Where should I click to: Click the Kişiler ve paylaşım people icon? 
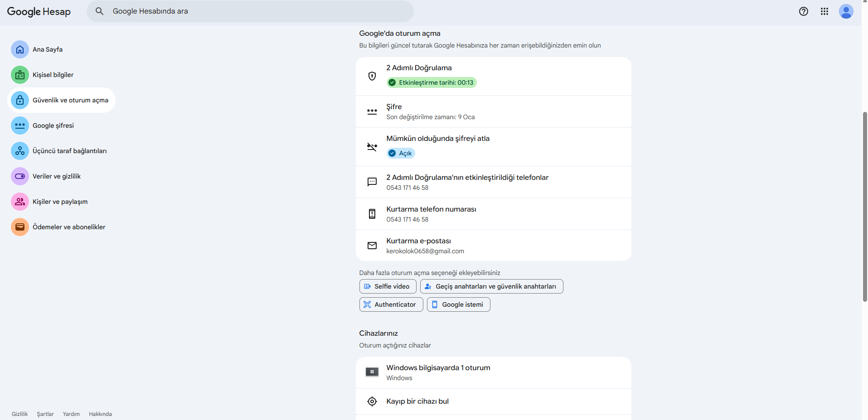(x=20, y=202)
